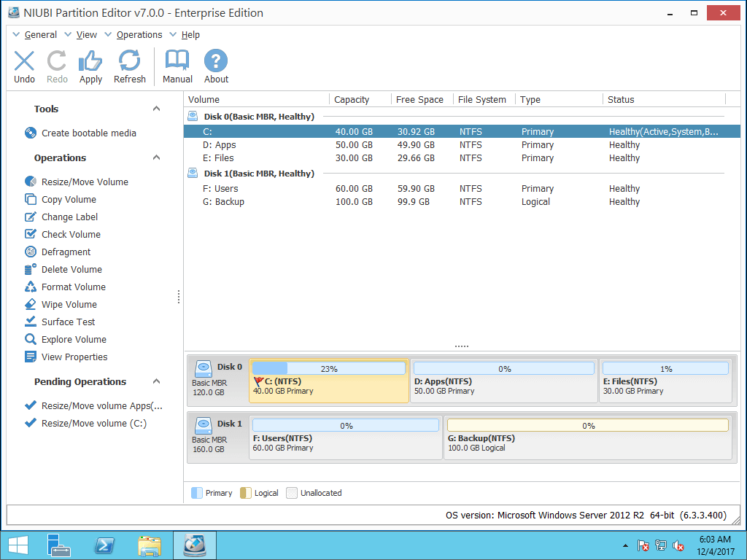Show hidden tray icons arrow
Viewport: 747px width, 560px height.
click(x=625, y=545)
